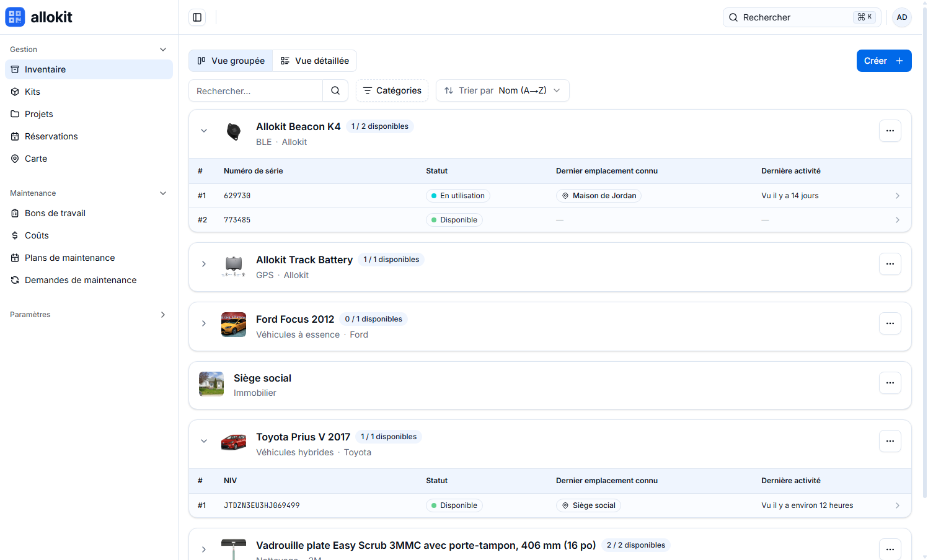Click the inventory Rechercher... input field
928x560 pixels.
click(256, 90)
